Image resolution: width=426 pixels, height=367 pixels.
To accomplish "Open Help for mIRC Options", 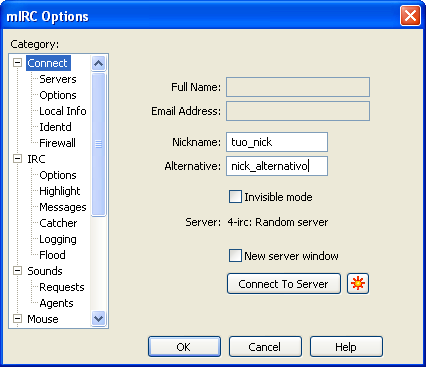I will click(346, 347).
